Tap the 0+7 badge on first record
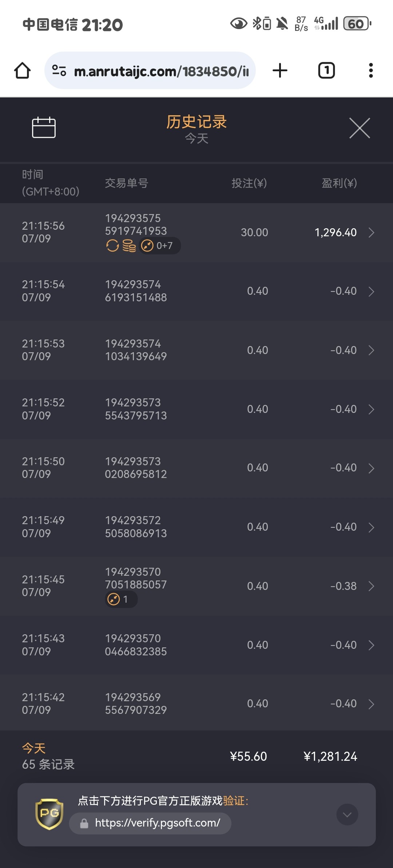 (x=159, y=246)
